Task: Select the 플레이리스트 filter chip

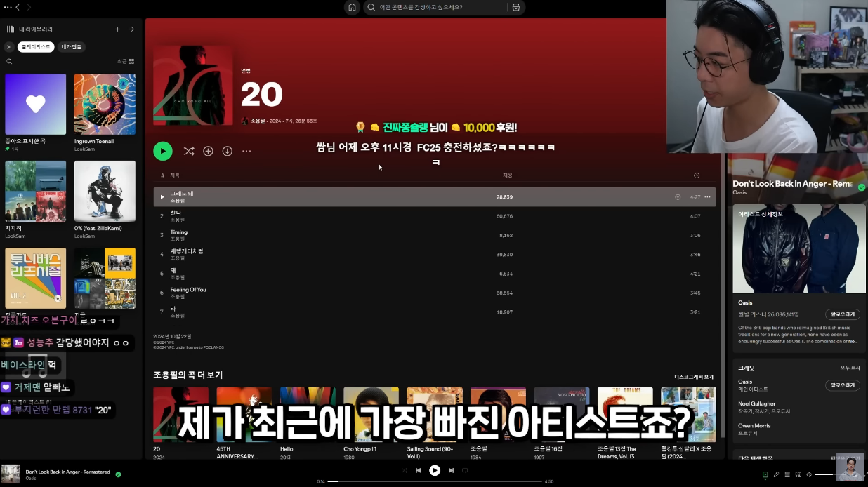Action: (36, 47)
